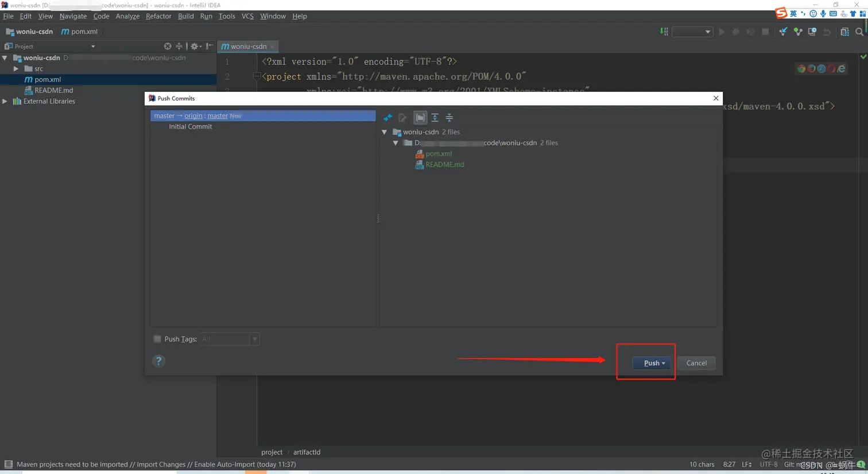Viewport: 868px width, 474px height.
Task: Click the Make Project build icon
Action: point(664,32)
